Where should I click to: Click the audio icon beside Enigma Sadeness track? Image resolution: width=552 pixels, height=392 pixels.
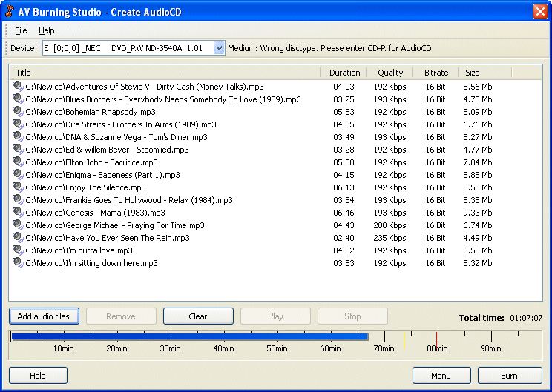pos(18,175)
